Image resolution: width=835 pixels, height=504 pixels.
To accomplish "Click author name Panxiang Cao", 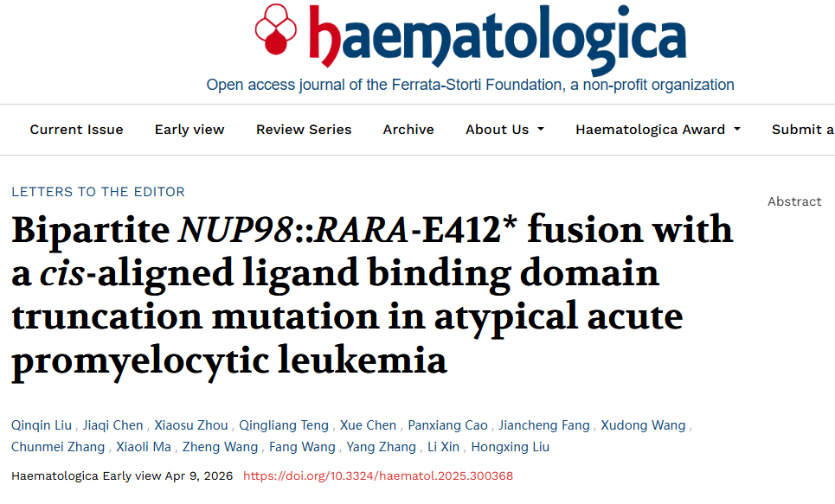I will click(x=448, y=425).
